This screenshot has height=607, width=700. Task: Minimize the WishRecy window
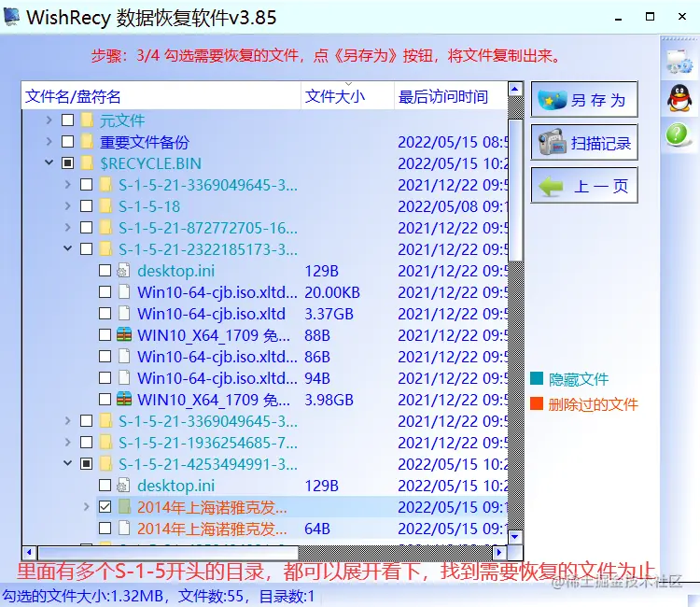tap(618, 17)
